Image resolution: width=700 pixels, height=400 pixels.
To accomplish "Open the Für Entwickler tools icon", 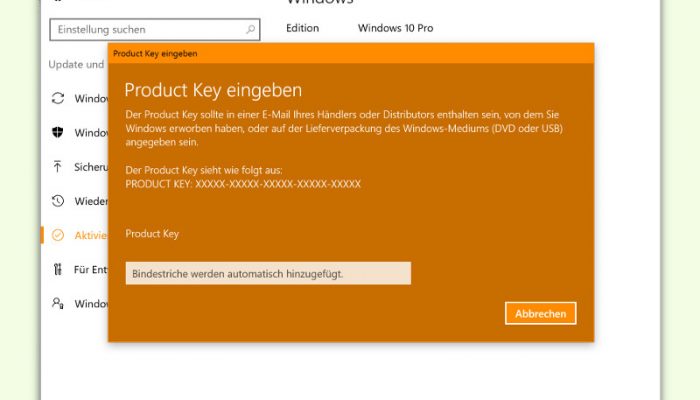I will click(x=58, y=269).
